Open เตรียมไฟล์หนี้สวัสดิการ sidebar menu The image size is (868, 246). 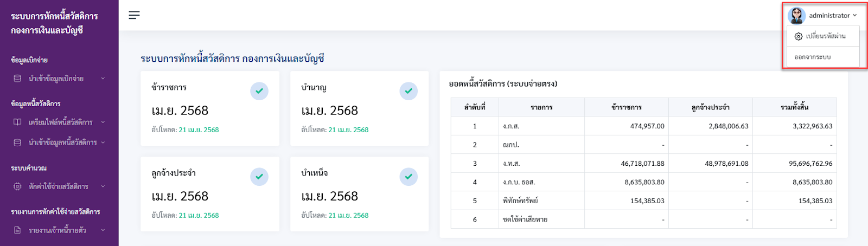point(59,122)
